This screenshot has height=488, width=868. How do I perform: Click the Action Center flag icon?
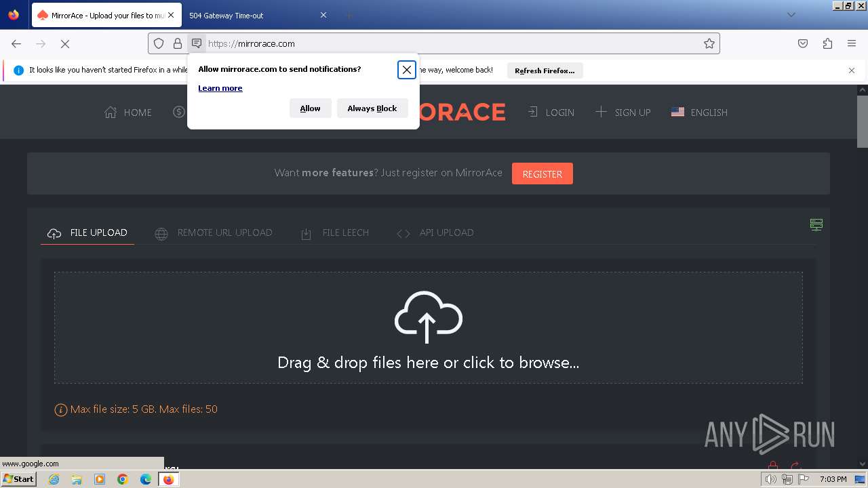pos(804,479)
